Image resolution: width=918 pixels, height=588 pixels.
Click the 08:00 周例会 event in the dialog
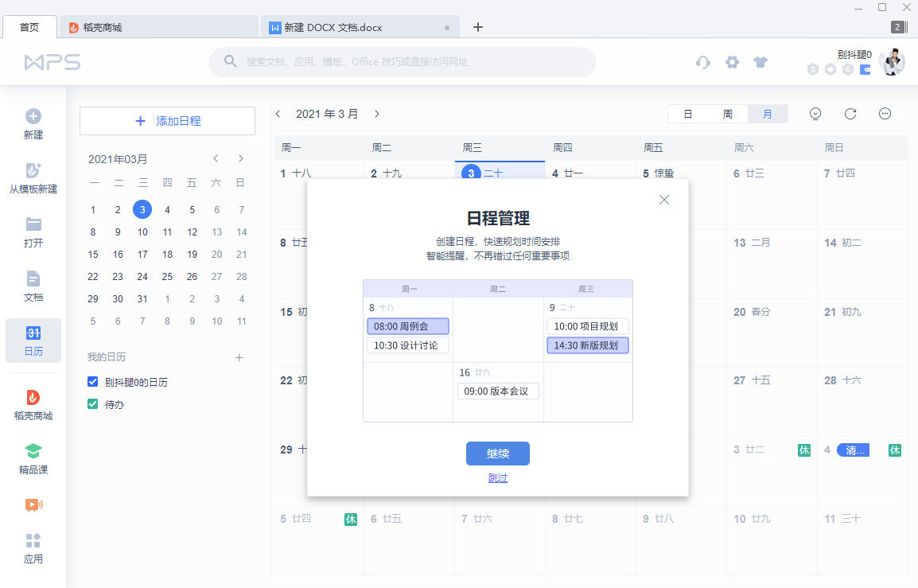pyautogui.click(x=408, y=326)
